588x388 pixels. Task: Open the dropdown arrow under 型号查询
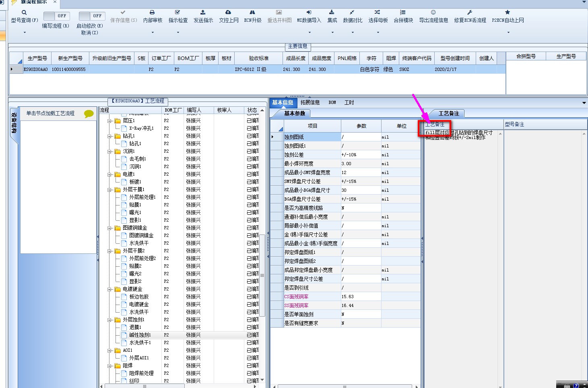pos(24,32)
